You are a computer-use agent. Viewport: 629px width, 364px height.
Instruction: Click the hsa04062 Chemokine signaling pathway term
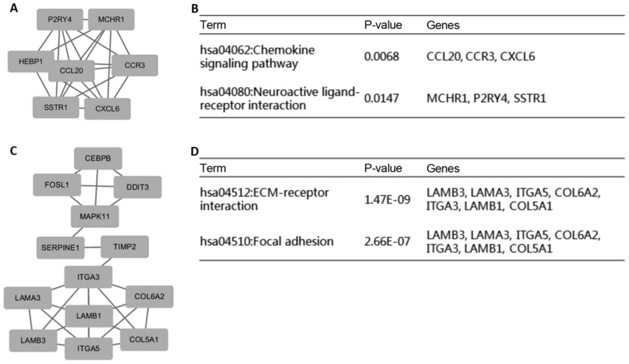click(257, 57)
